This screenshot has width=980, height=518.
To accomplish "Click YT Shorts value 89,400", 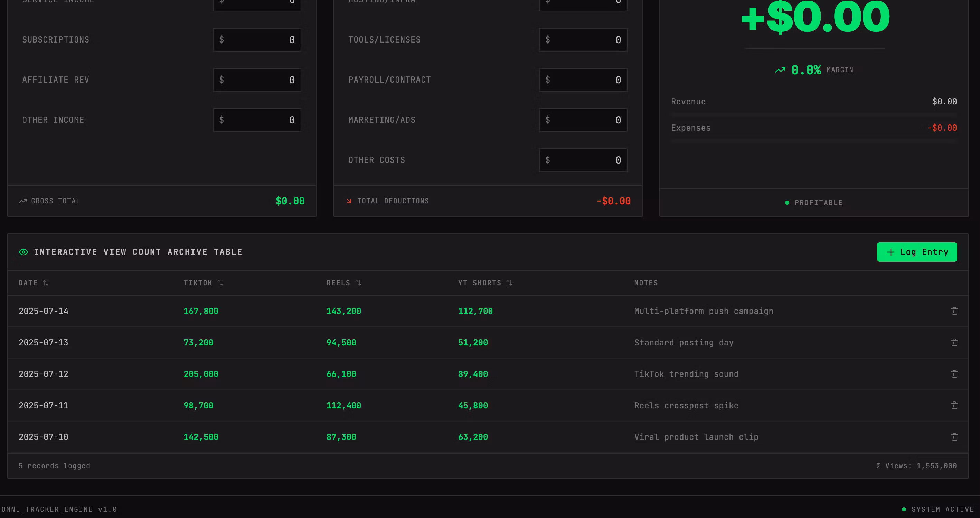I will [473, 374].
